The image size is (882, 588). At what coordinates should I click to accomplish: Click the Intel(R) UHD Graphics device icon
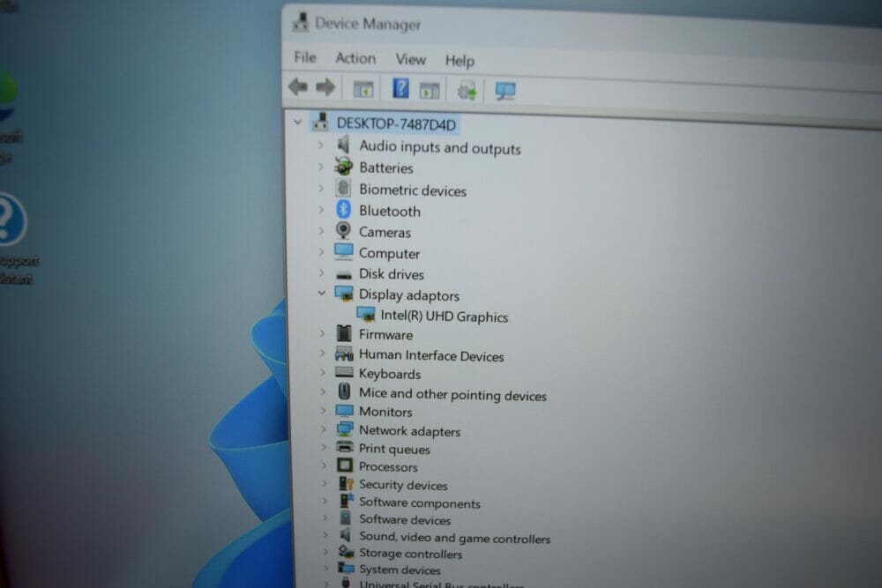[x=366, y=314]
